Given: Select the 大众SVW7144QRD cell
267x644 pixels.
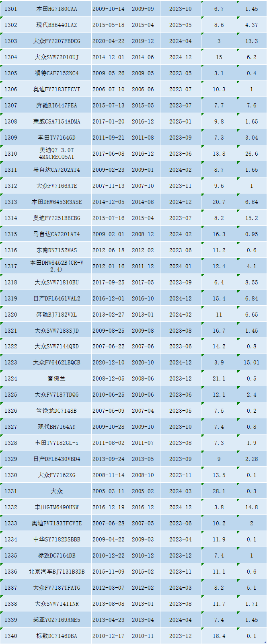Looking at the screenshot, I should pos(57,346).
